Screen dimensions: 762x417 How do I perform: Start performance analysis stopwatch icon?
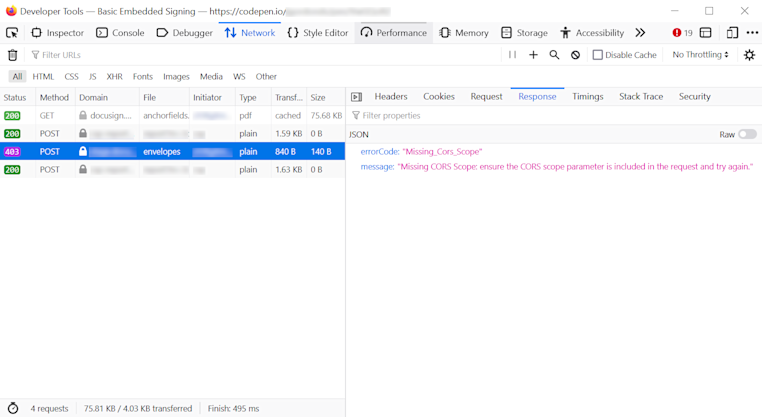[x=13, y=408]
